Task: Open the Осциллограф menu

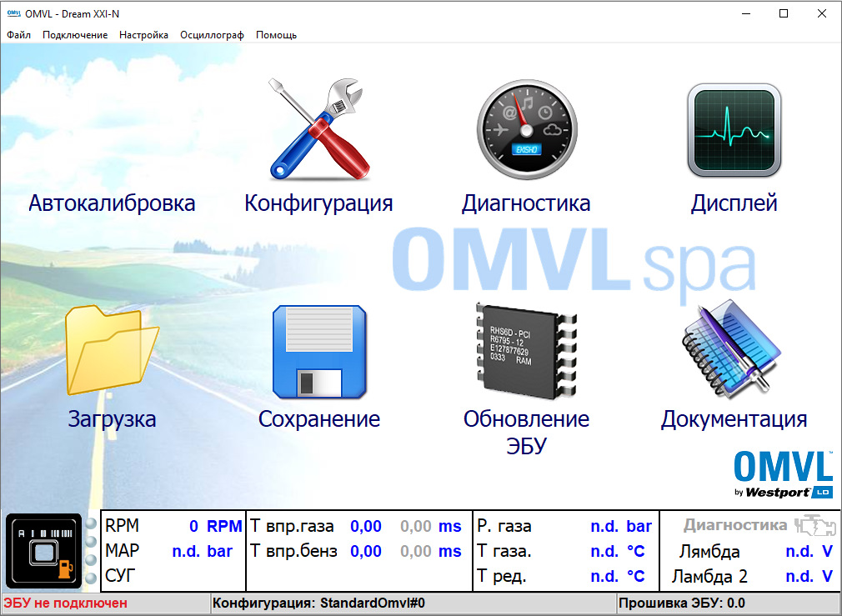Action: 212,35
